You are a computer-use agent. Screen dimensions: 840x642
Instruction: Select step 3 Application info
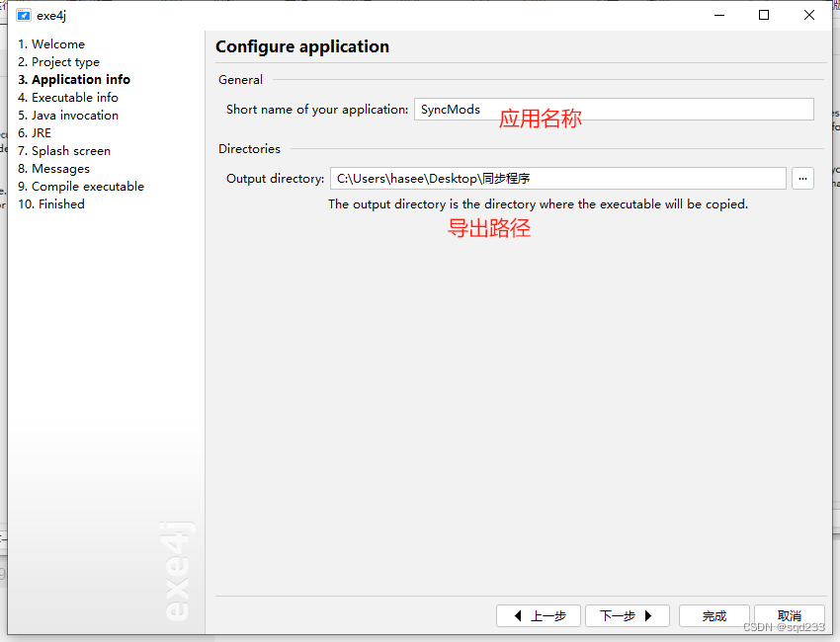74,79
